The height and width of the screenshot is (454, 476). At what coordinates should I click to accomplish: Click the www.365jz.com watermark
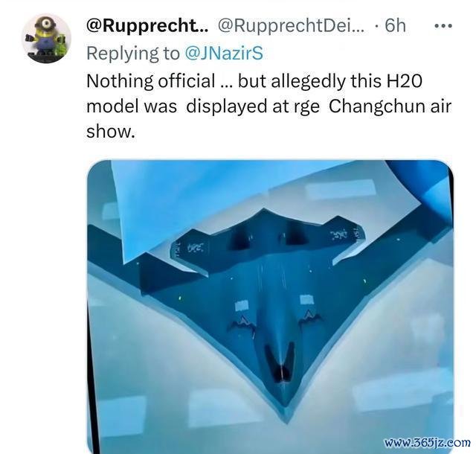tap(428, 442)
